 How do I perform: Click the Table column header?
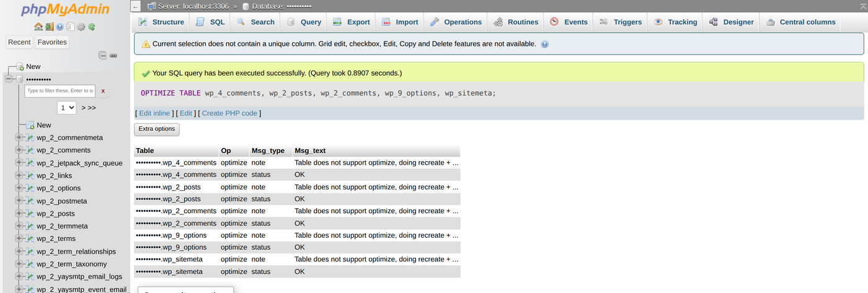(x=145, y=151)
